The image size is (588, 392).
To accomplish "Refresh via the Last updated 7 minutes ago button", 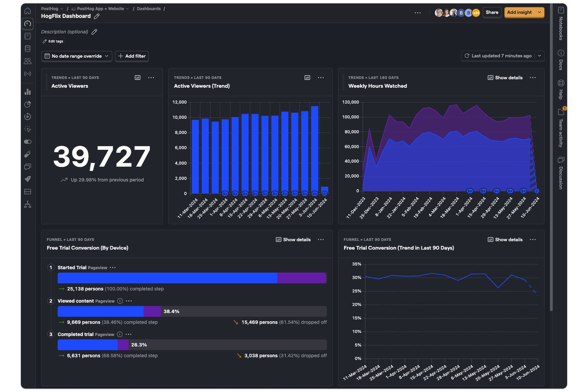I will [498, 56].
